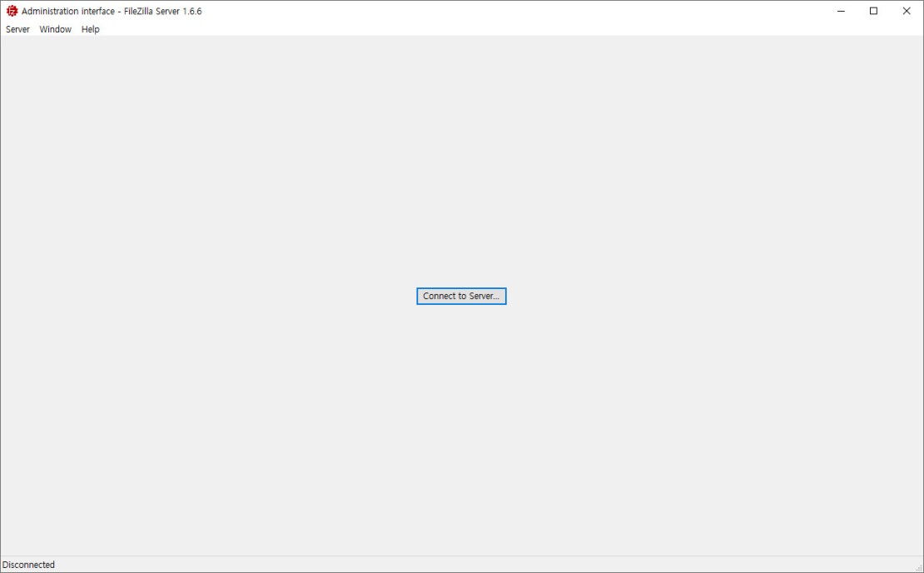Click the Disconnected status text

pos(29,565)
